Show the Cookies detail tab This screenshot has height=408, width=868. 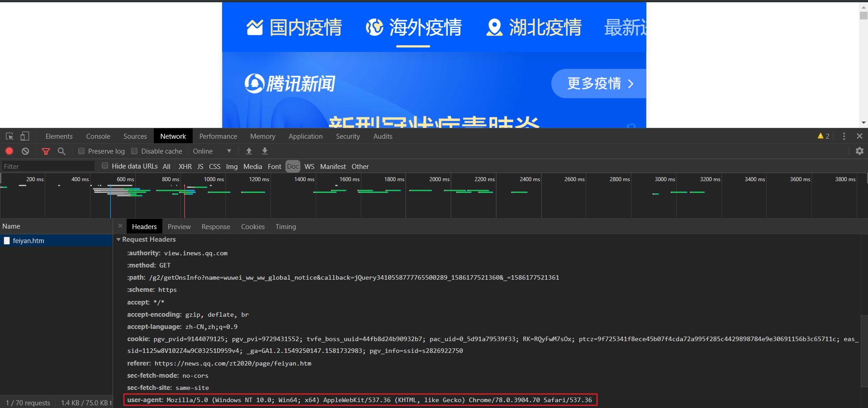[253, 226]
